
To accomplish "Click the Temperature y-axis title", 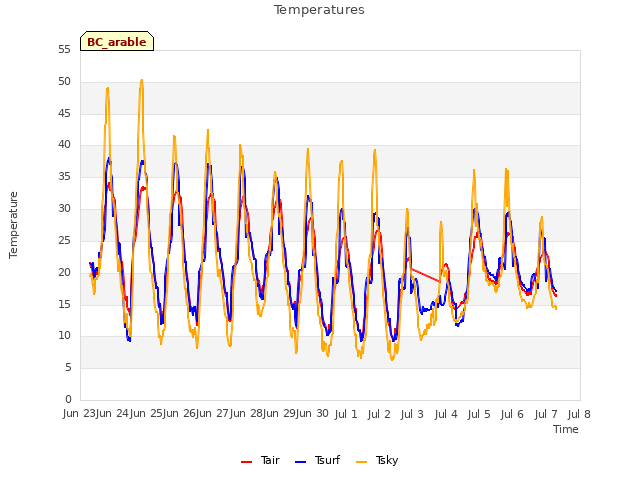I will 13,225.
